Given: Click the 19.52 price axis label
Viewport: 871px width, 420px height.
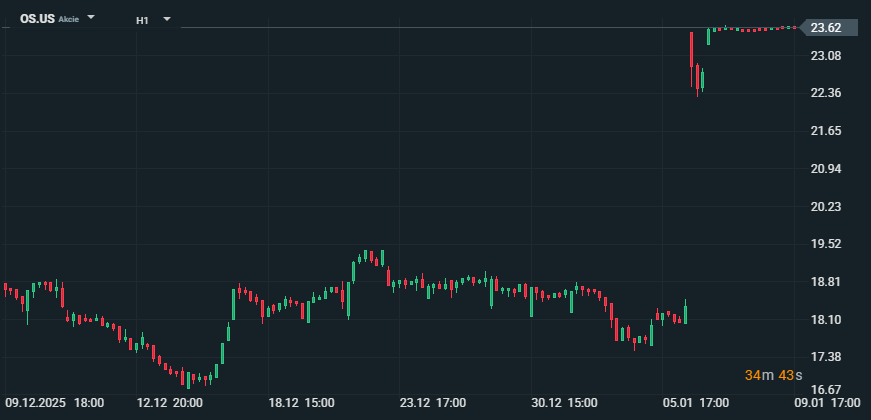Looking at the screenshot, I should coord(825,244).
